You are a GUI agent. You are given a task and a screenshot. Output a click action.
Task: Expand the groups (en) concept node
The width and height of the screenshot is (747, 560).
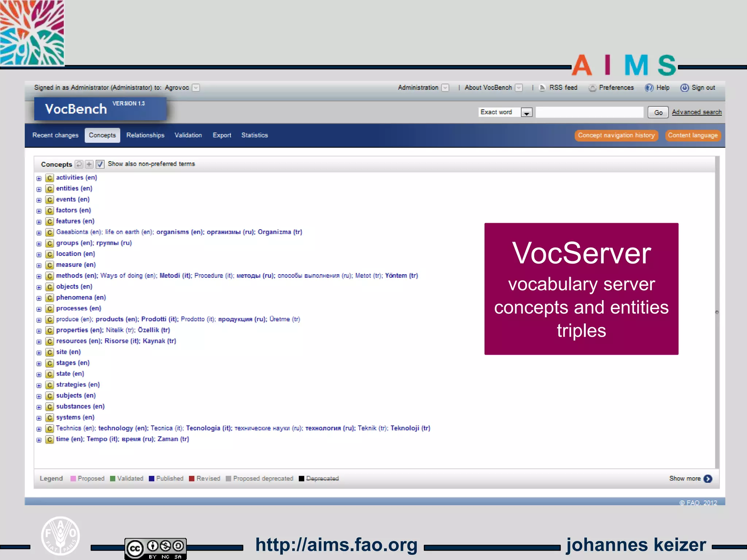[x=39, y=244]
